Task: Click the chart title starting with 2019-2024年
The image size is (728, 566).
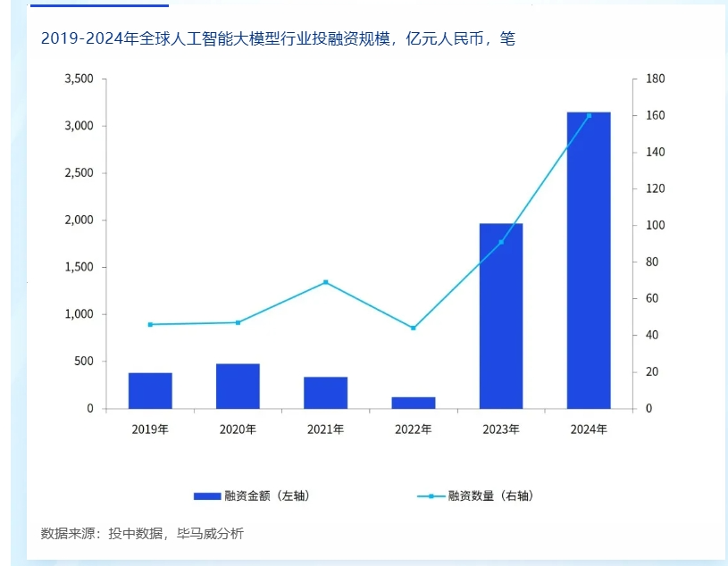Action: 278,39
